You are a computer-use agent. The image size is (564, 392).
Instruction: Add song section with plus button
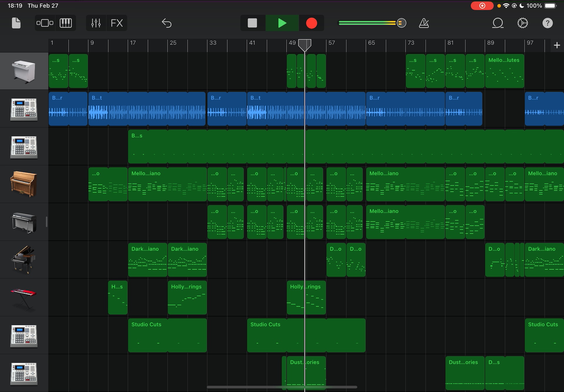[557, 45]
